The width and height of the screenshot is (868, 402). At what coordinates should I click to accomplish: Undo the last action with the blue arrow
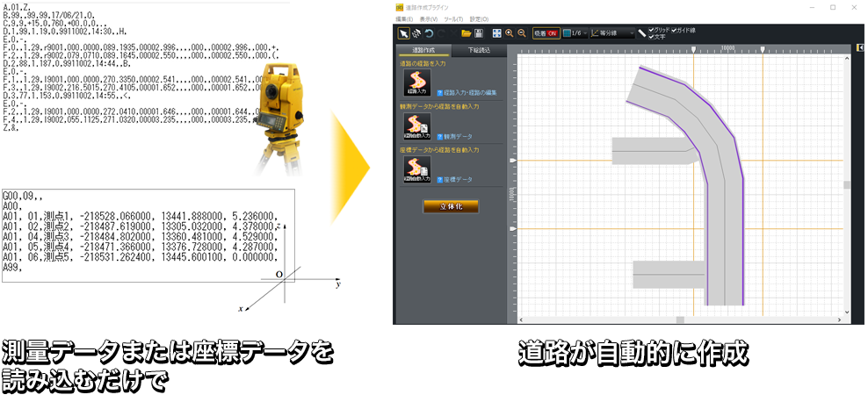tap(429, 33)
